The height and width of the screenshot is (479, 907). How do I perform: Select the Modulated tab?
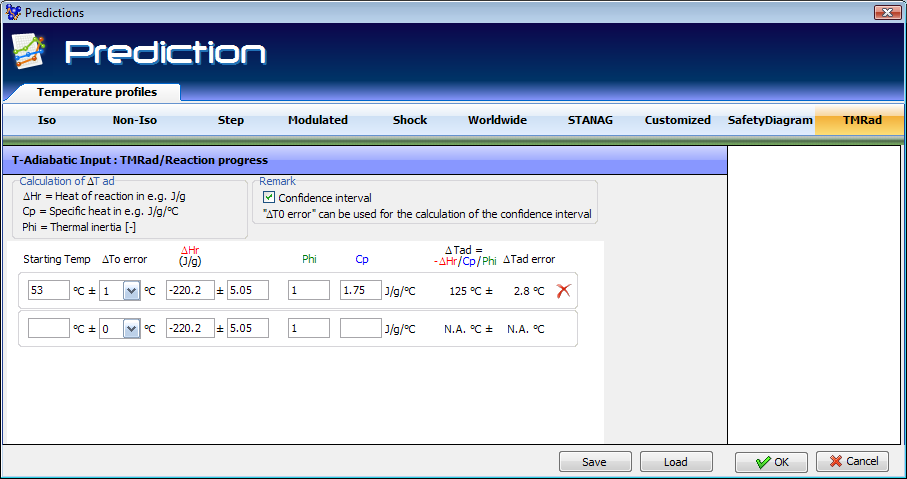318,120
